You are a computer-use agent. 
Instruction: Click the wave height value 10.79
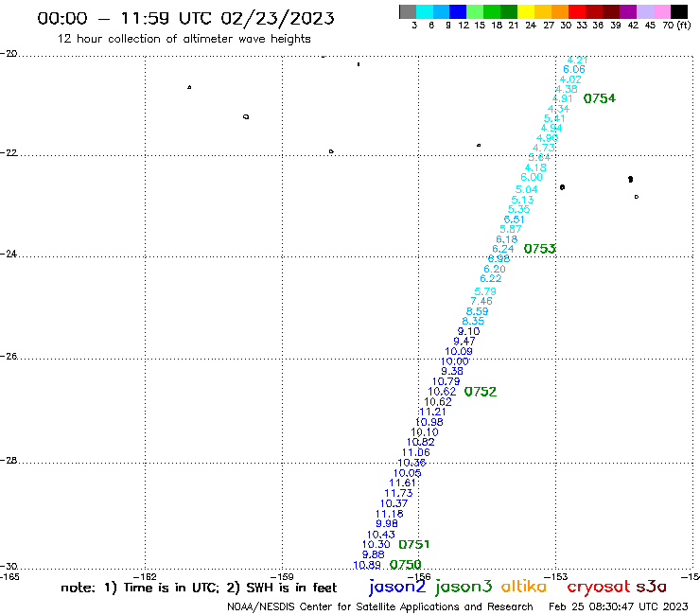pyautogui.click(x=446, y=382)
